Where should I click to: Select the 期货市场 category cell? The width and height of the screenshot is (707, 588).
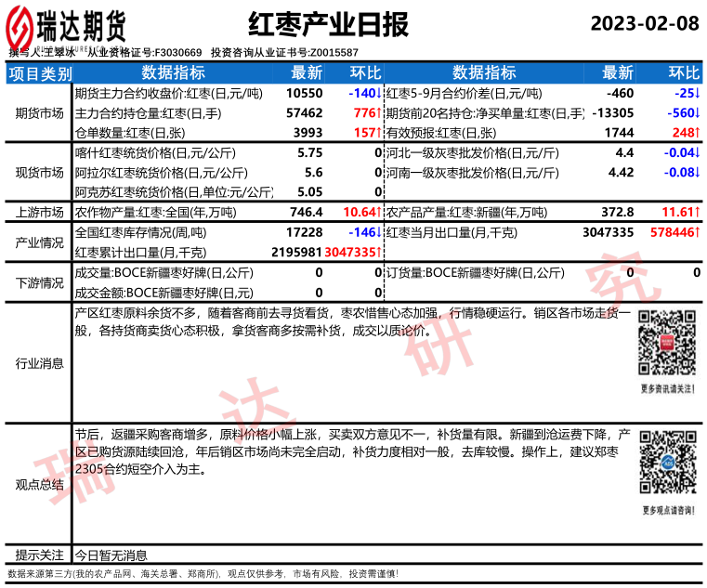[x=39, y=113]
